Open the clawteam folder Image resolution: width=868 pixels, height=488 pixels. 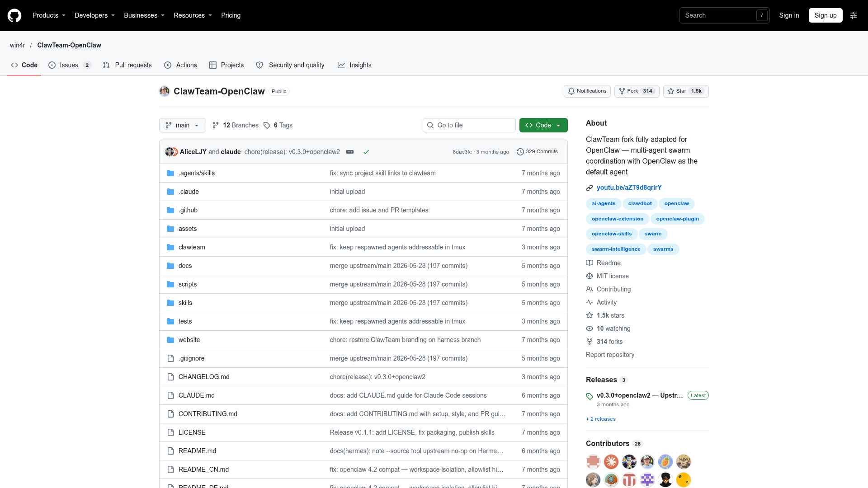[192, 247]
